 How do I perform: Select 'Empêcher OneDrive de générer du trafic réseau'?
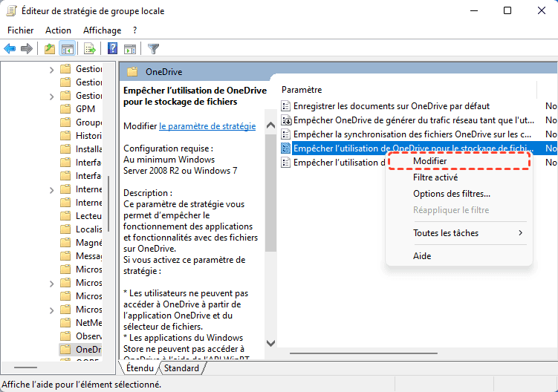pos(414,120)
